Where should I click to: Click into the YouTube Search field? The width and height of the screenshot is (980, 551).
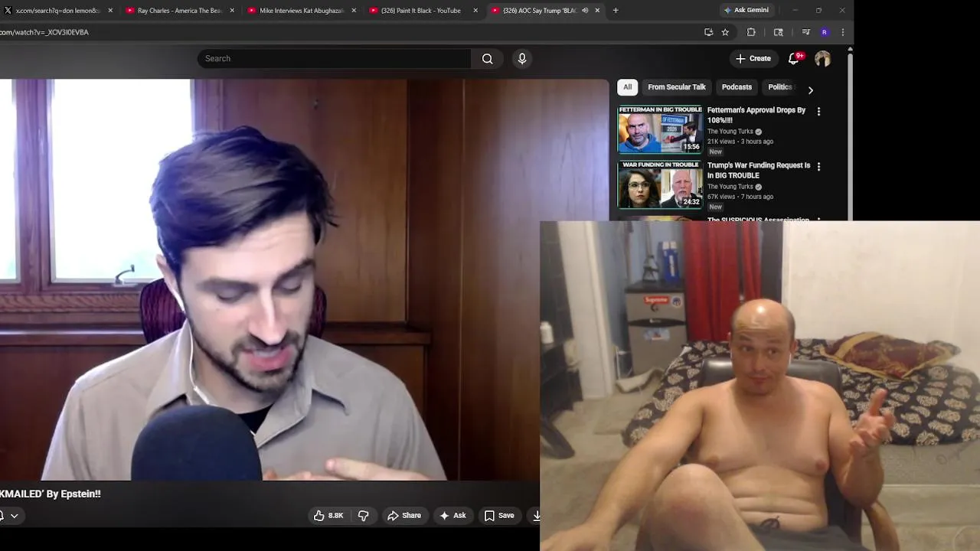tap(335, 59)
